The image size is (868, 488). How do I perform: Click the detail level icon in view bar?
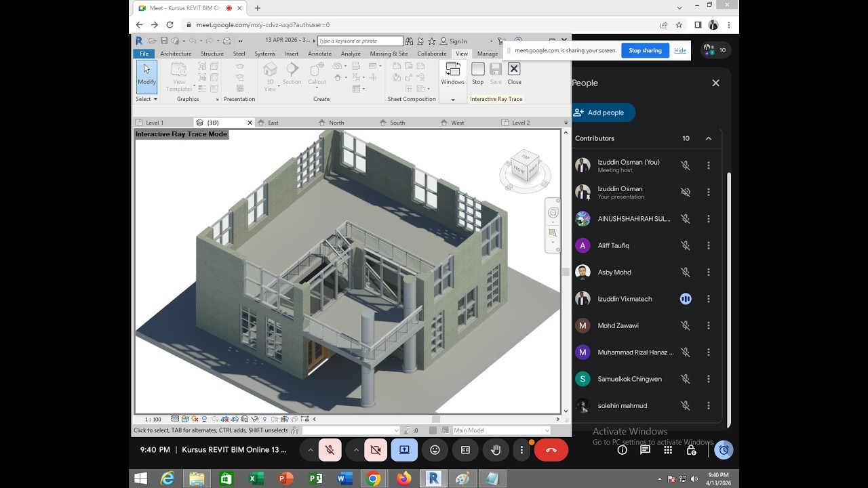[175, 419]
